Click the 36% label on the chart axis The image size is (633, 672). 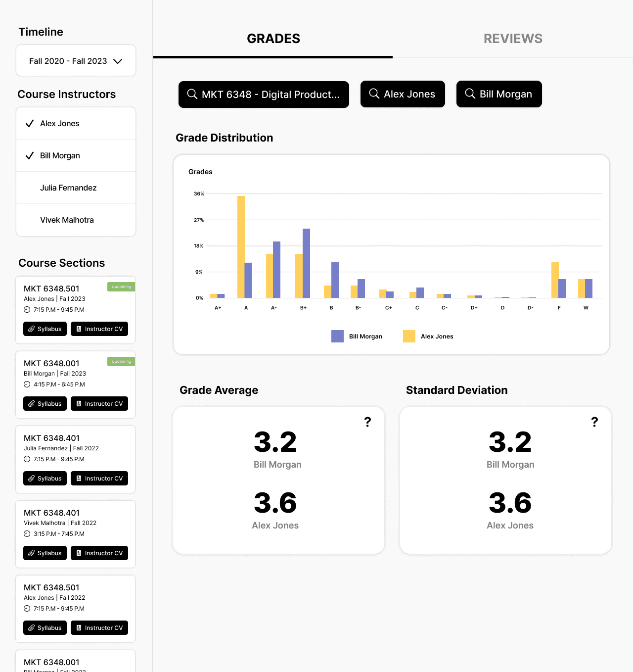tap(199, 193)
